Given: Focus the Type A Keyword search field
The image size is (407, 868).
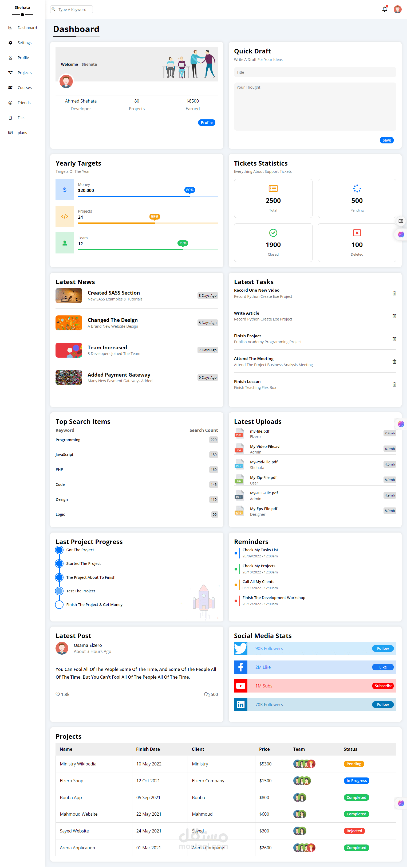Looking at the screenshot, I should click(x=71, y=9).
